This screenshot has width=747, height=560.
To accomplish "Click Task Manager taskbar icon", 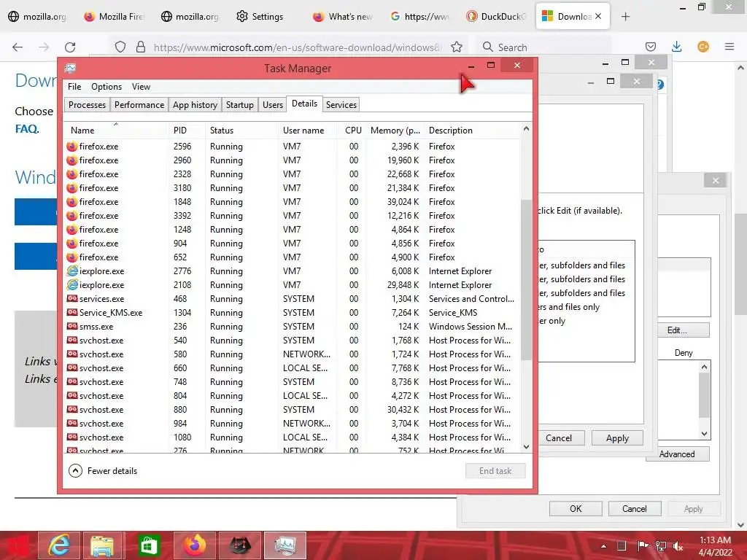I will [285, 545].
